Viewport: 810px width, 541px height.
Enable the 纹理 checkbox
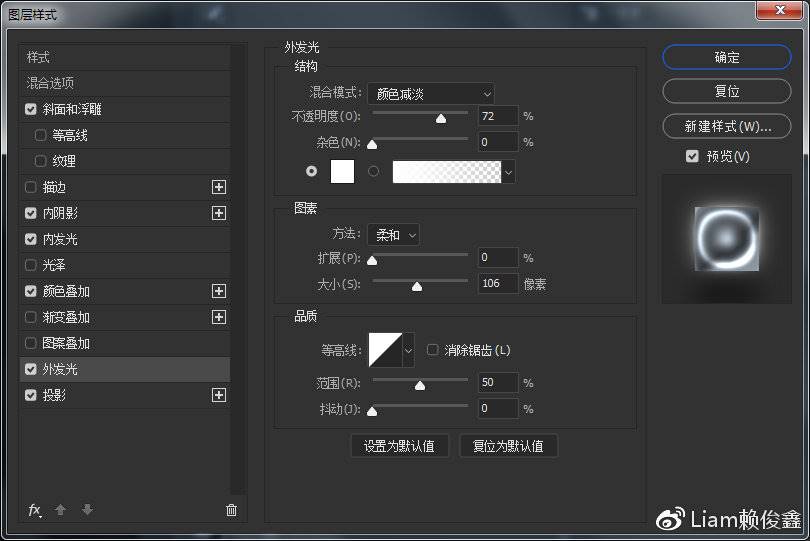click(40, 161)
